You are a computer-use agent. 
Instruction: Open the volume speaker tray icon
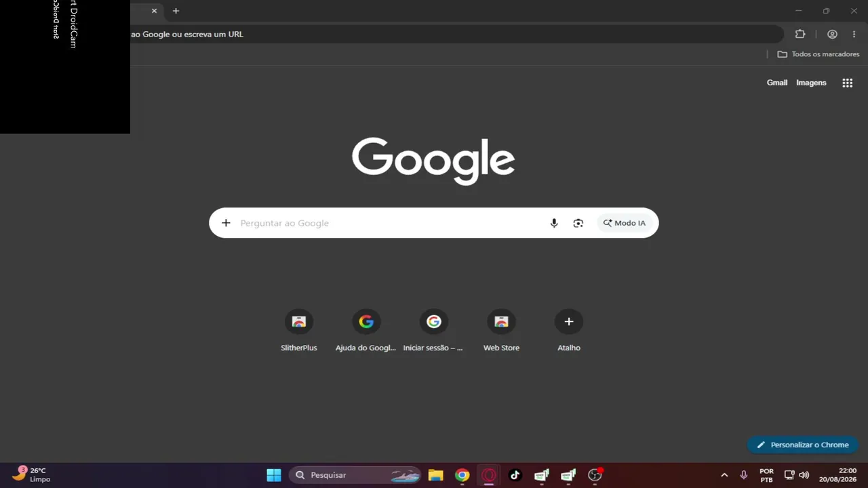[x=804, y=475]
